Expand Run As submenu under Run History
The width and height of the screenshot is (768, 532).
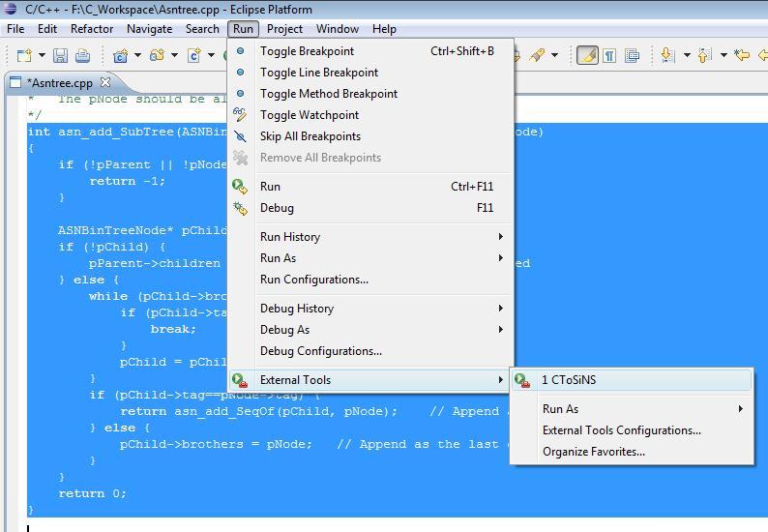pos(370,258)
